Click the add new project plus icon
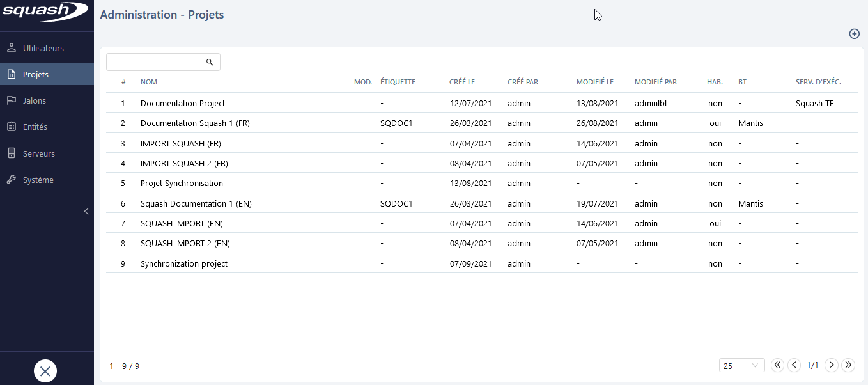The width and height of the screenshot is (868, 385). 855,34
